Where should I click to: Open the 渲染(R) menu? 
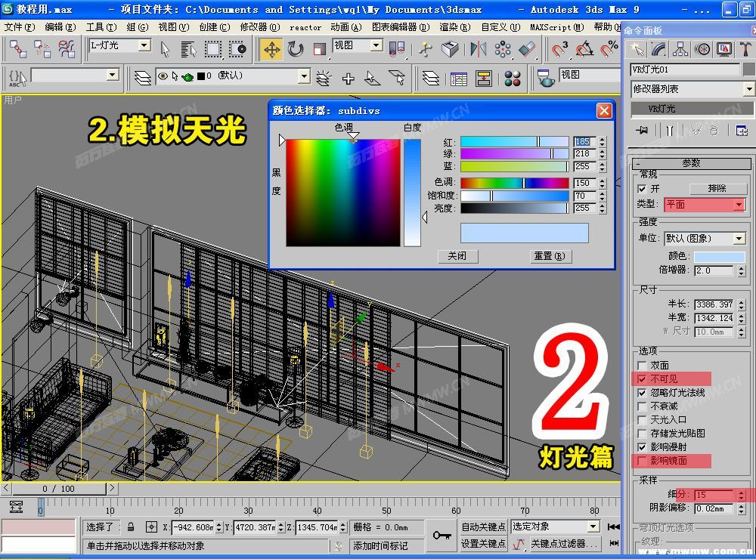454,27
